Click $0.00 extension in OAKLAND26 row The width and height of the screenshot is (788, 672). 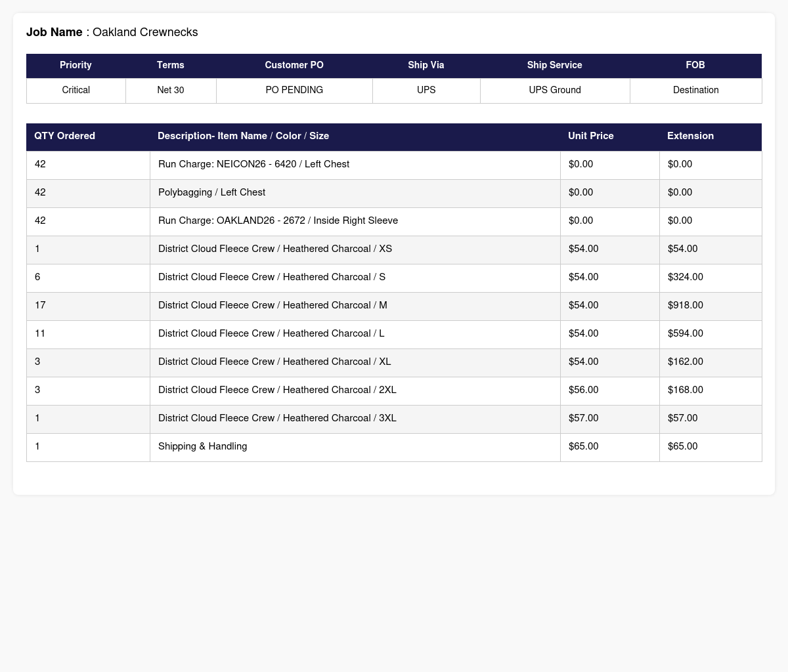[680, 220]
